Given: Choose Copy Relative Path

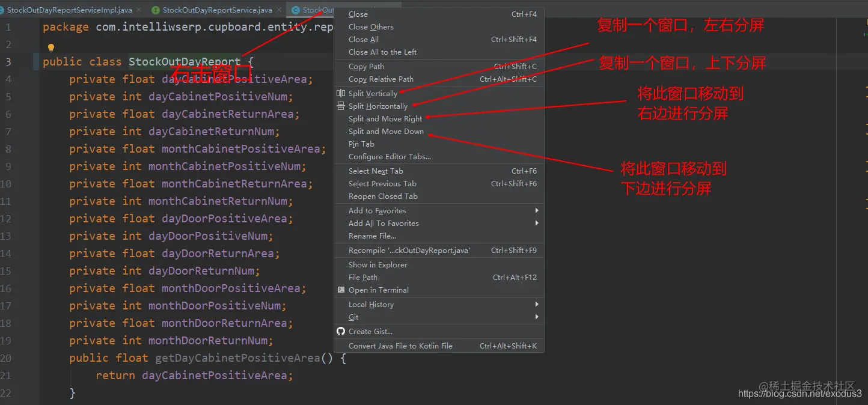Looking at the screenshot, I should pos(439,79).
